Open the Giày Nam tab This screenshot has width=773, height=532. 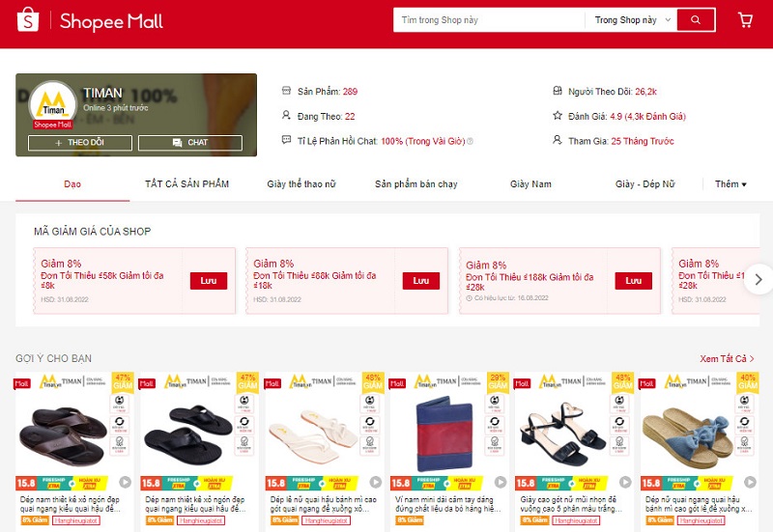tap(530, 184)
